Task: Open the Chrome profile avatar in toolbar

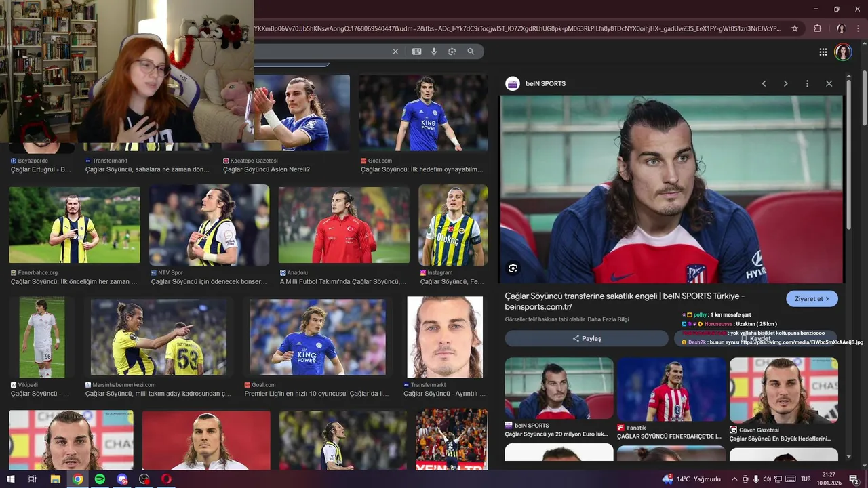Action: 841,28
